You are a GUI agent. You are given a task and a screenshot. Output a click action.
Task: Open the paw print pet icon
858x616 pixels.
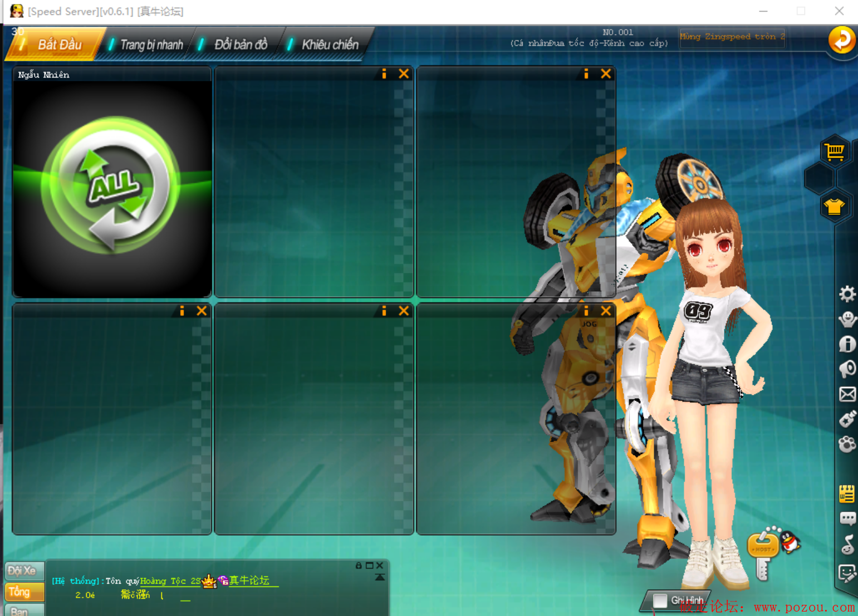pyautogui.click(x=847, y=444)
